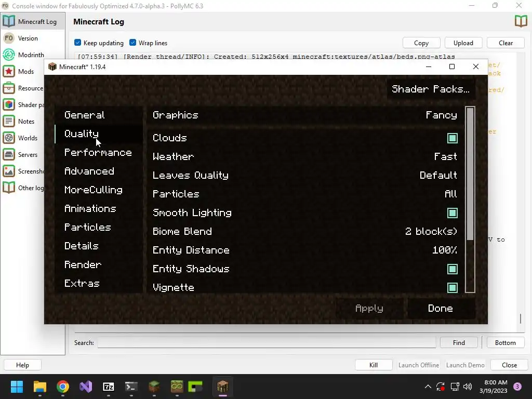Select the Modrinth sidebar icon
The width and height of the screenshot is (532, 399).
9,55
